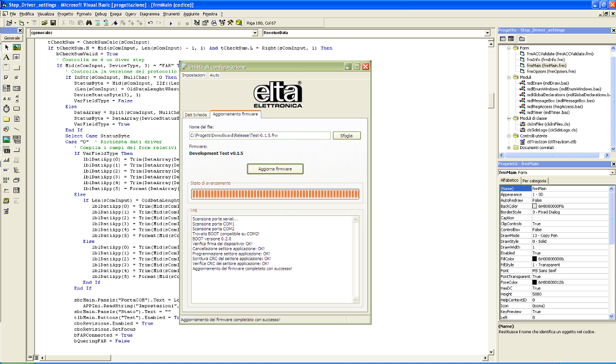Click the Sfoglia button

(346, 136)
